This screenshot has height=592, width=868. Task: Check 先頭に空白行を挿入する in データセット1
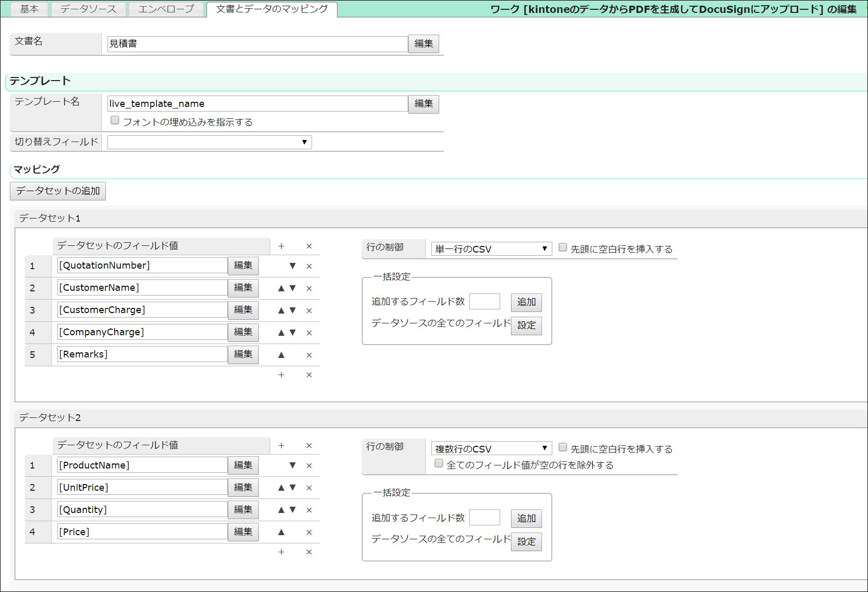(563, 247)
